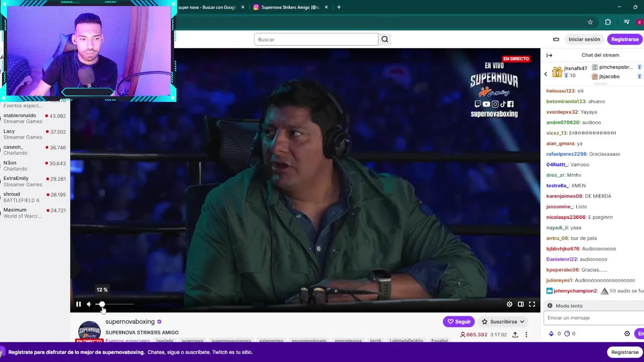Screen dimensions: 644x362
Task: Focus the Buscar search field
Action: (x=316, y=39)
